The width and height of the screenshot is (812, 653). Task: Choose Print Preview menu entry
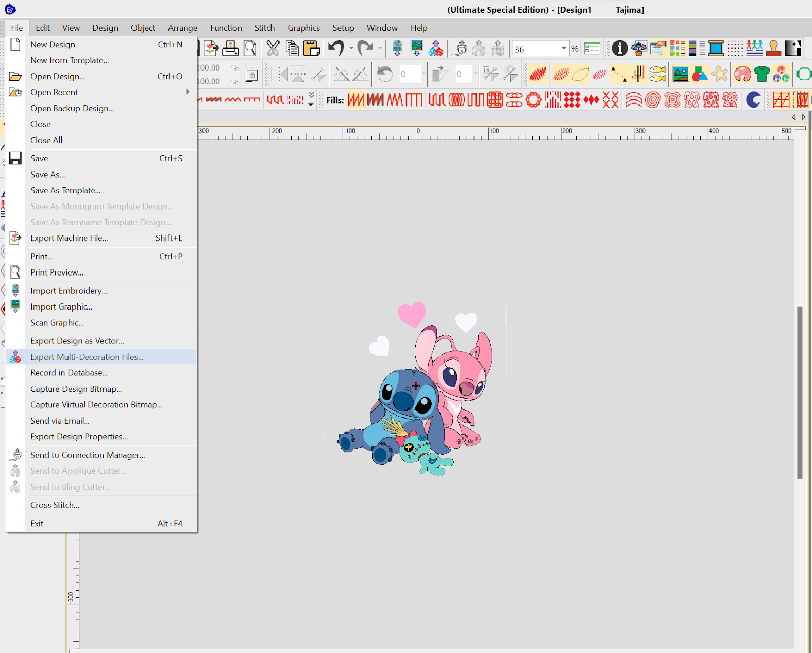100,272
